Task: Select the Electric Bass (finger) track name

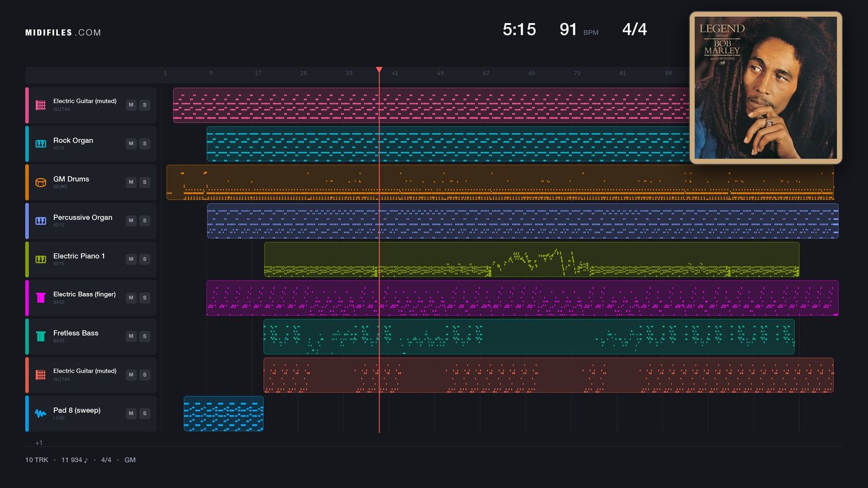Action: pyautogui.click(x=84, y=294)
